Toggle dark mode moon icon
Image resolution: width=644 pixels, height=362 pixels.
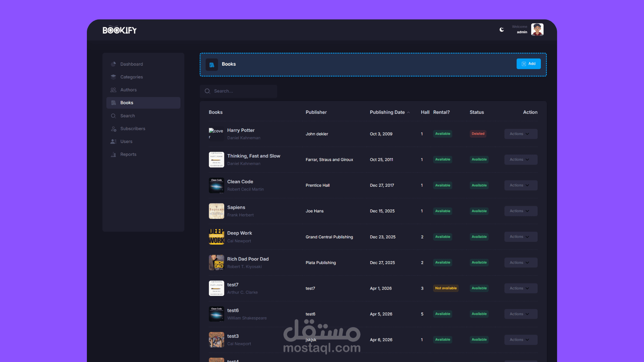pos(502,29)
